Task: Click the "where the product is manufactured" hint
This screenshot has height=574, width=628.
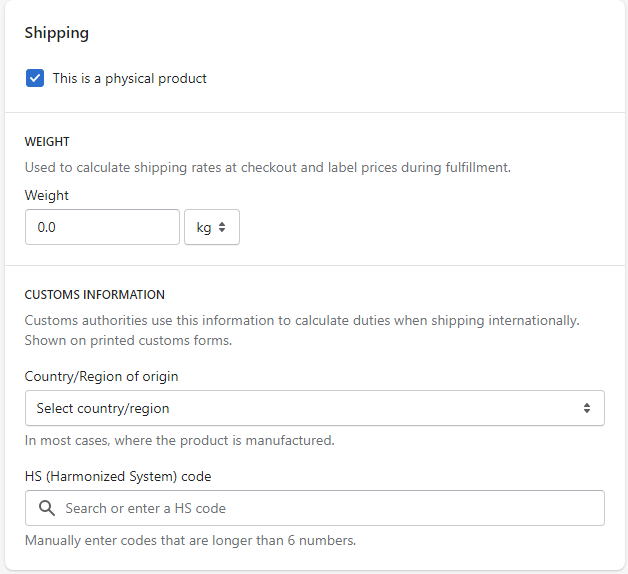Action: point(180,440)
